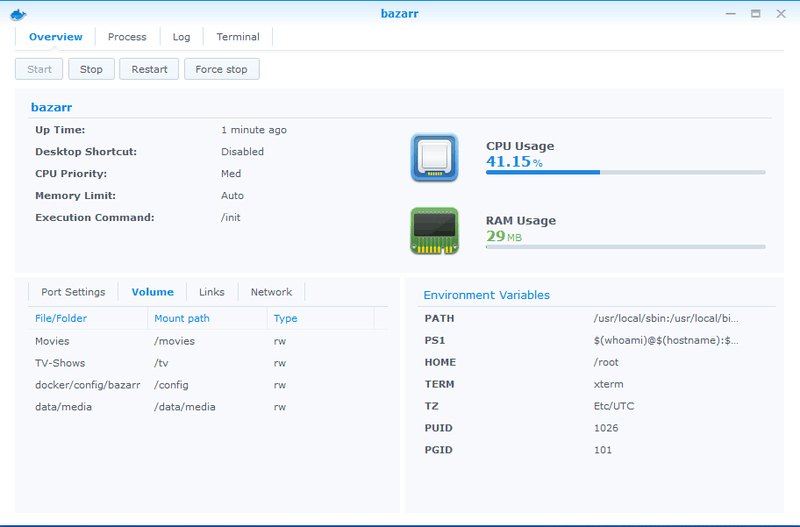Click the Up Time value 1 minute ago
This screenshot has height=527, width=800.
(x=254, y=130)
